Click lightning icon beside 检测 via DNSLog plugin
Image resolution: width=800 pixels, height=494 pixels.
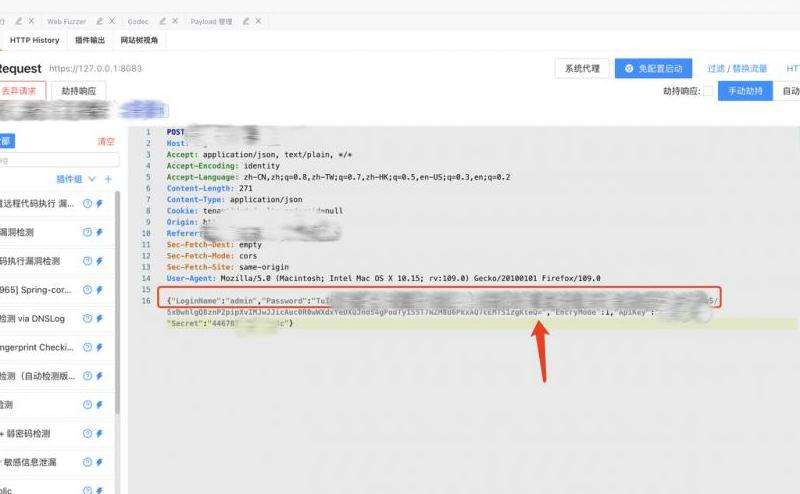[99, 319]
